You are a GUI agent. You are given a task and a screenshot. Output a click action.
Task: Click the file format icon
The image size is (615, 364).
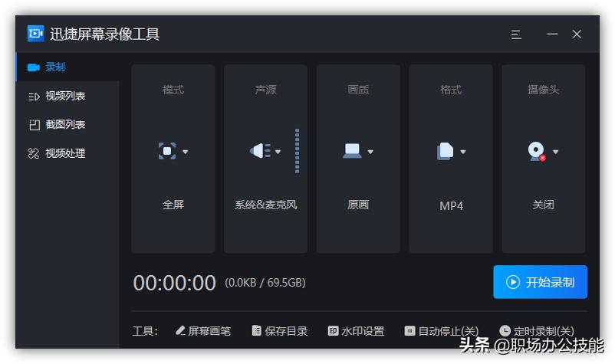[x=446, y=151]
